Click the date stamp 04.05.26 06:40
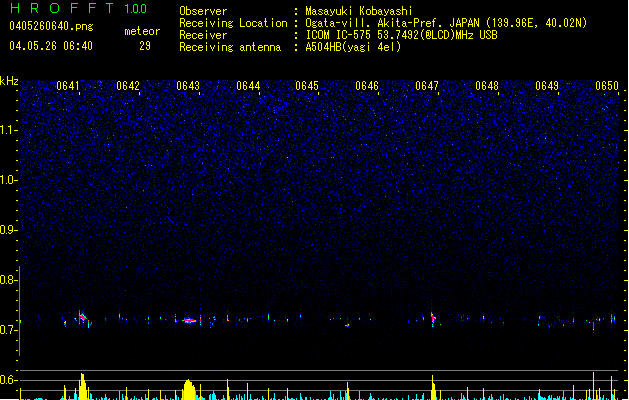Screen dimensions: 629x400 [51, 46]
